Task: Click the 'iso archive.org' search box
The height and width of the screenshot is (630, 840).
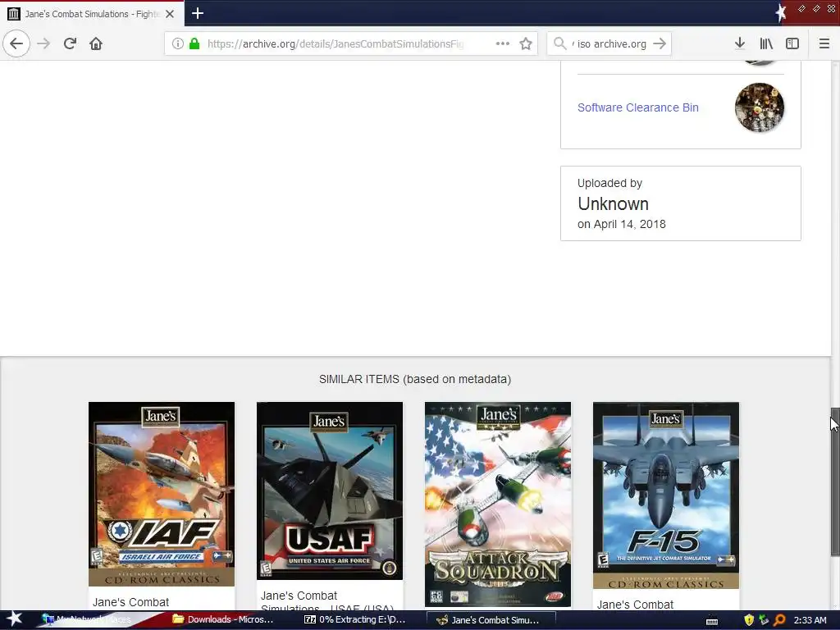Action: 610,43
